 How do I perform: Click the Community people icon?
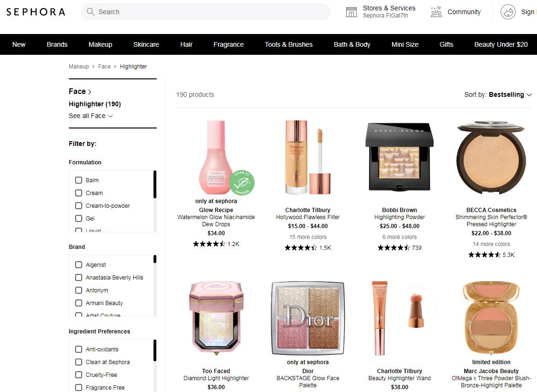[x=436, y=12]
